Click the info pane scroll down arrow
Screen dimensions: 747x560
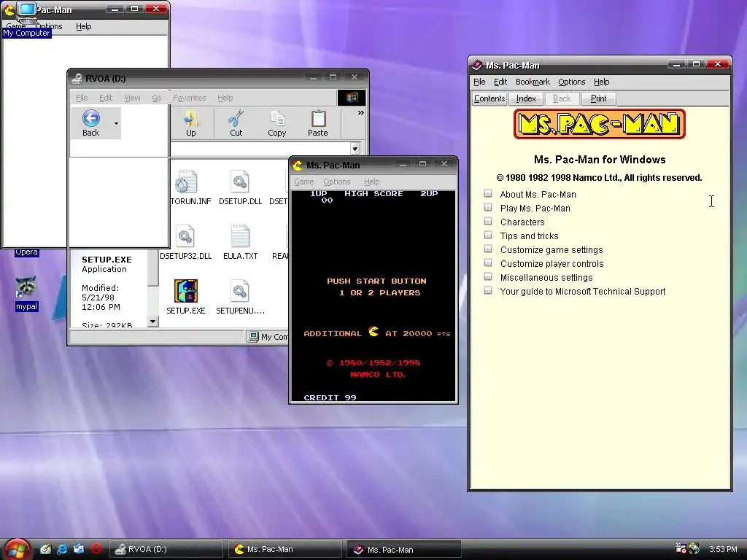click(152, 322)
